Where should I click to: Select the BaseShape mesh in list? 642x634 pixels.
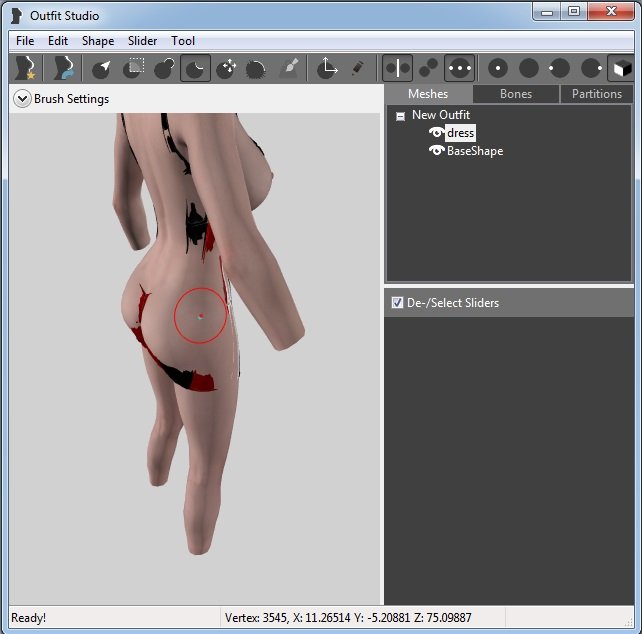coord(474,151)
